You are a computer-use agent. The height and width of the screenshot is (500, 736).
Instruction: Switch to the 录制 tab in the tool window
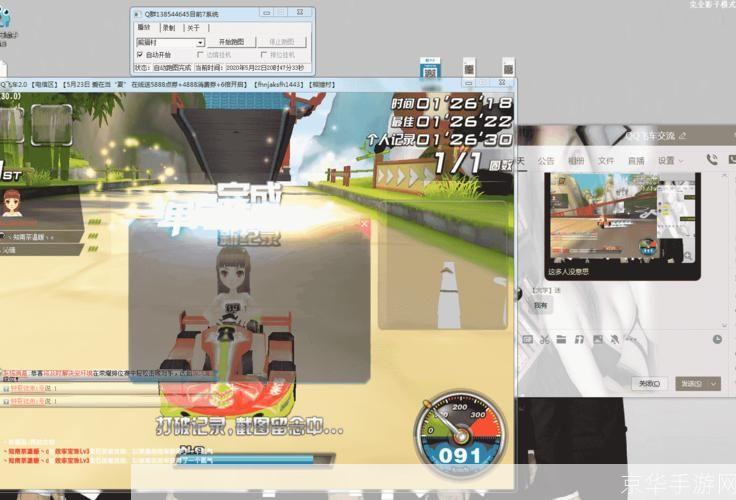[169, 28]
